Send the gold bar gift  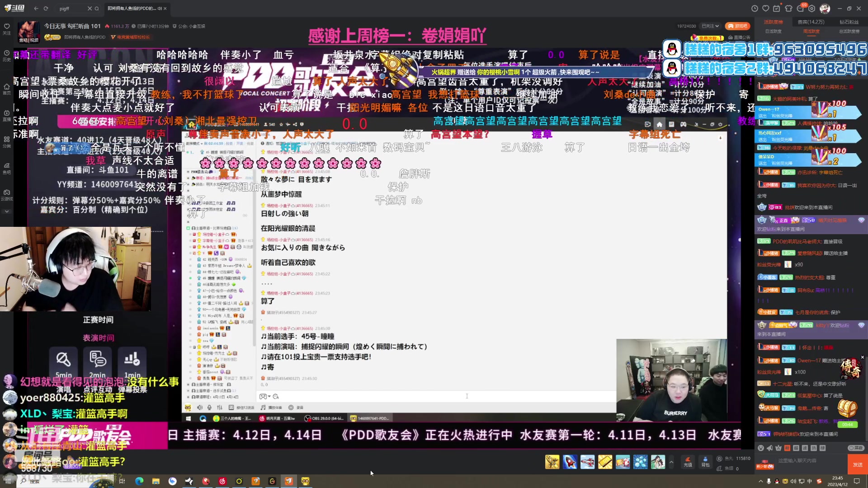pos(605,462)
